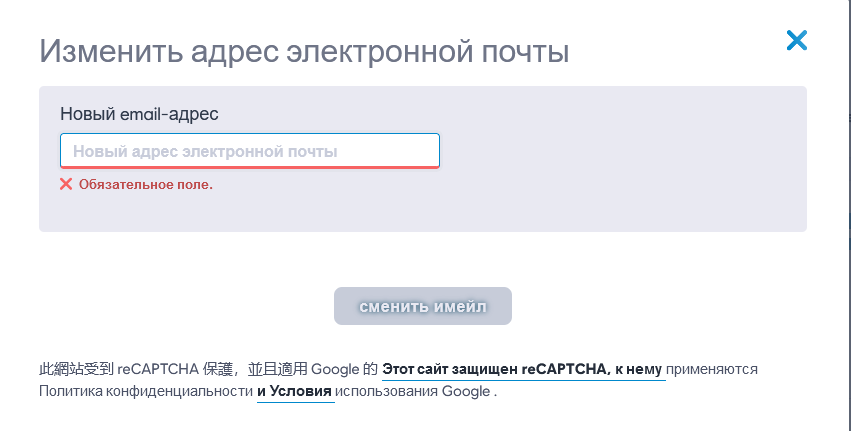Click the "Изменить адрес электронной почты" heading

pos(304,51)
